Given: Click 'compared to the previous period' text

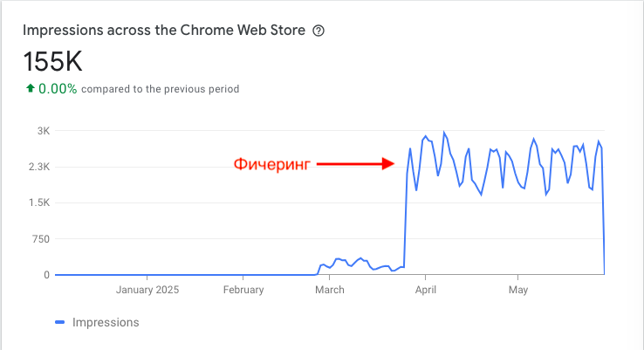Looking at the screenshot, I should tap(161, 89).
